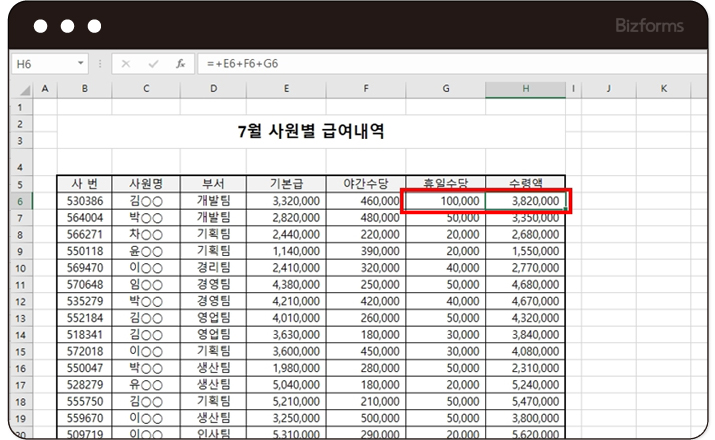Select cell with employee number 530386
The height and width of the screenshot is (440, 715).
pyautogui.click(x=84, y=201)
